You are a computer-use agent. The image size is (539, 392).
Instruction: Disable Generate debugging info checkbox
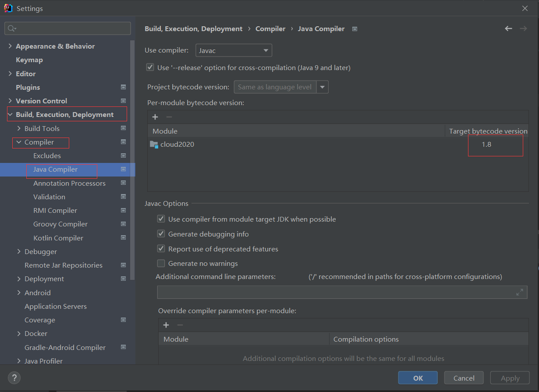(161, 234)
